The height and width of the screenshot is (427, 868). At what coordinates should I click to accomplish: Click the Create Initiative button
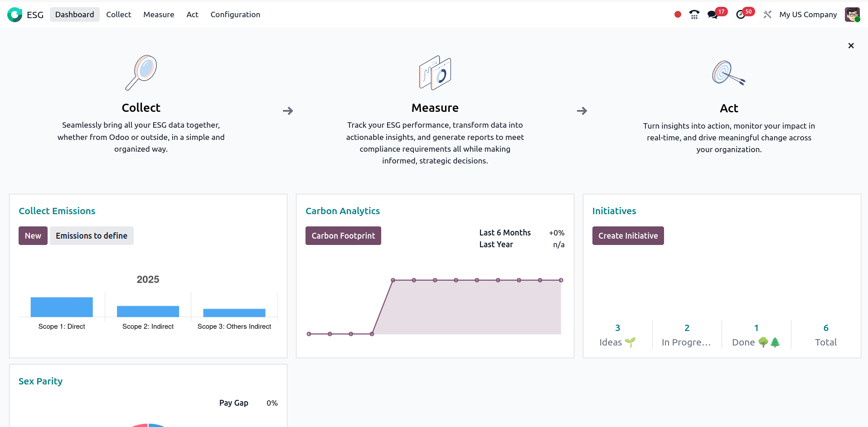coord(628,236)
